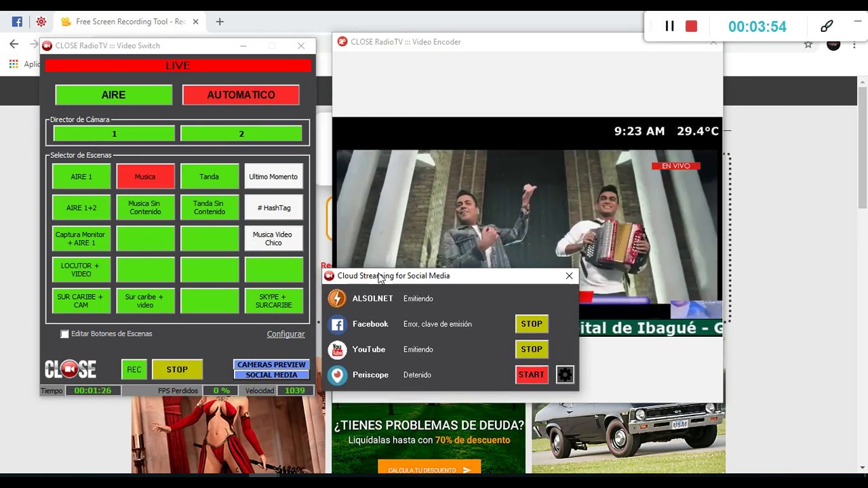This screenshot has width=868, height=488.
Task: Open the Chrome apps grid icon
Action: 14,64
